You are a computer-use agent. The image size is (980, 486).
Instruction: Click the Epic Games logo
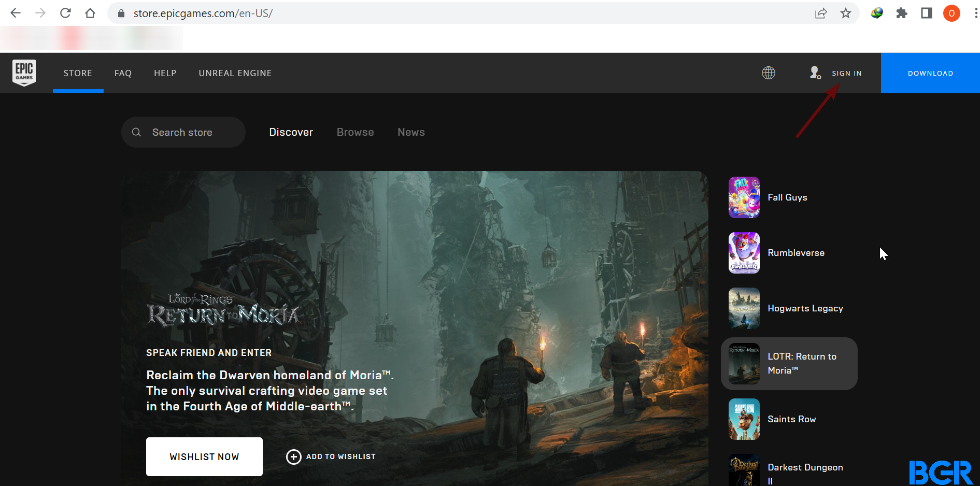[24, 73]
